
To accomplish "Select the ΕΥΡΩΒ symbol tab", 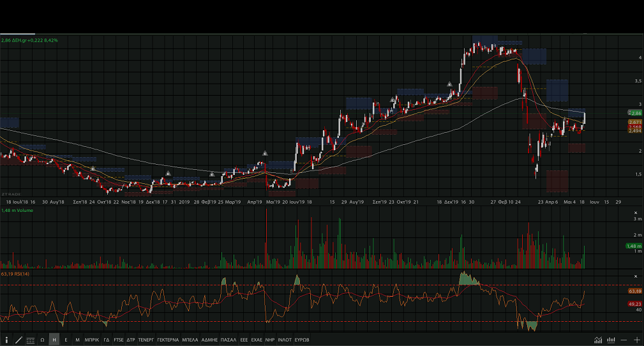I will 302,340.
